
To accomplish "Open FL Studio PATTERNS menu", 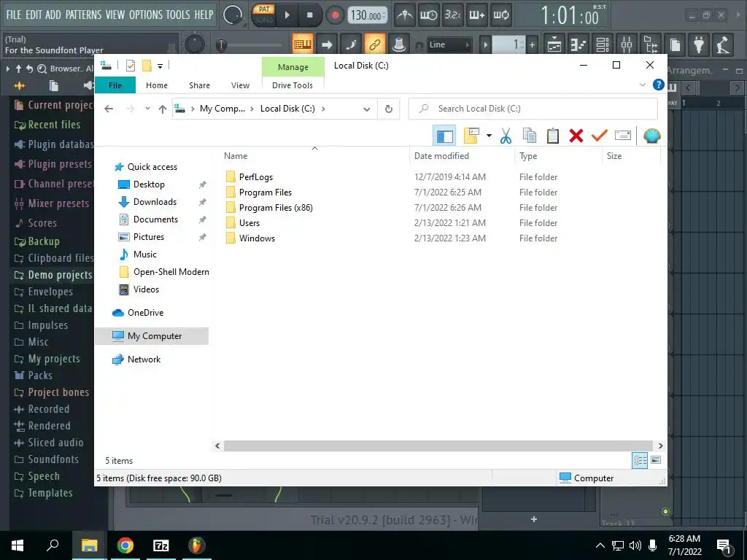I will pyautogui.click(x=83, y=15).
